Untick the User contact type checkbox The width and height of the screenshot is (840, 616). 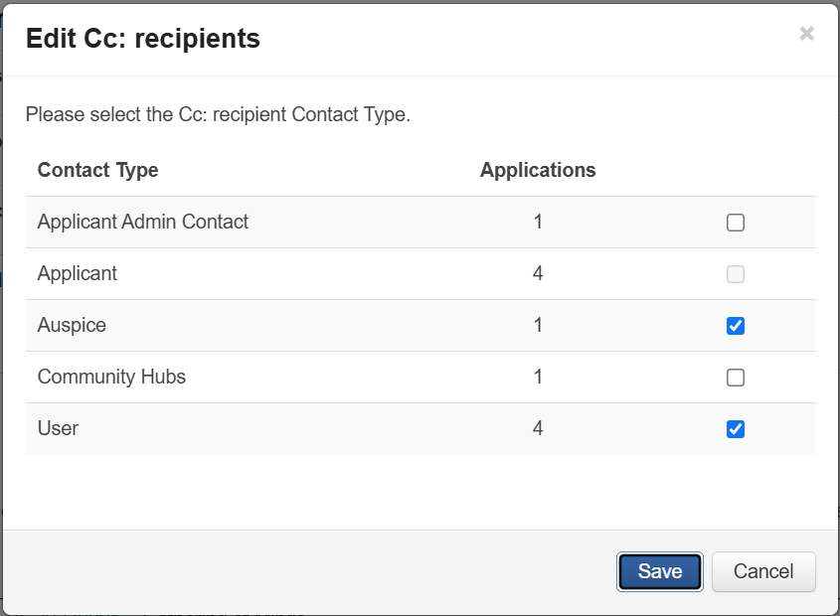click(x=736, y=429)
